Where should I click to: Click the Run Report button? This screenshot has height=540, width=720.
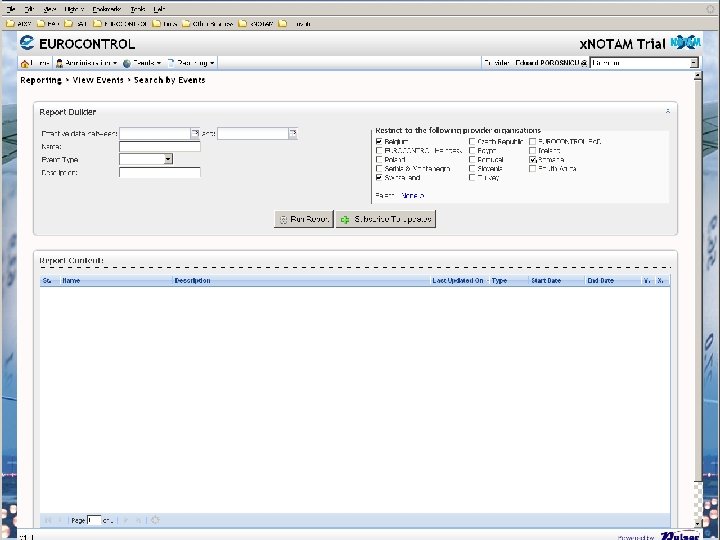pyautogui.click(x=304, y=219)
